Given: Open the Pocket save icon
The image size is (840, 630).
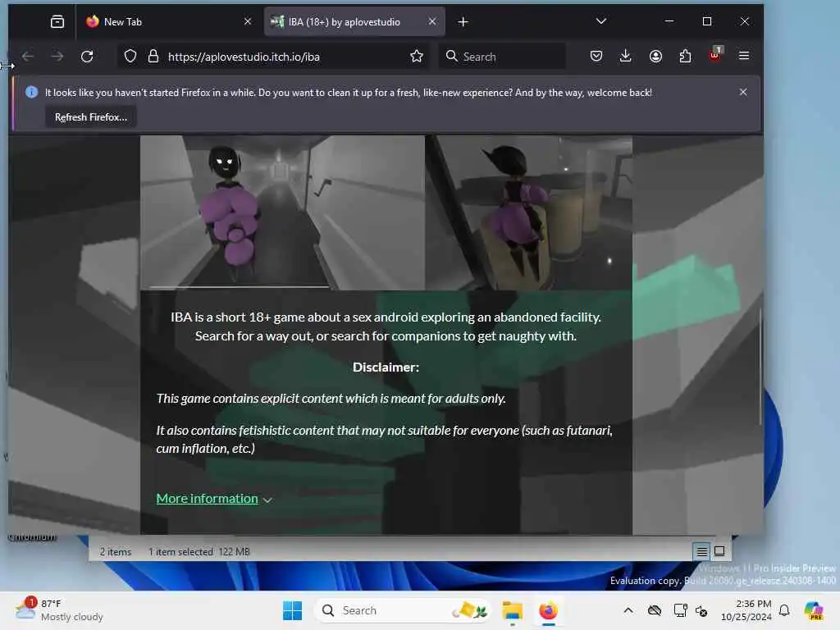Looking at the screenshot, I should [x=596, y=57].
